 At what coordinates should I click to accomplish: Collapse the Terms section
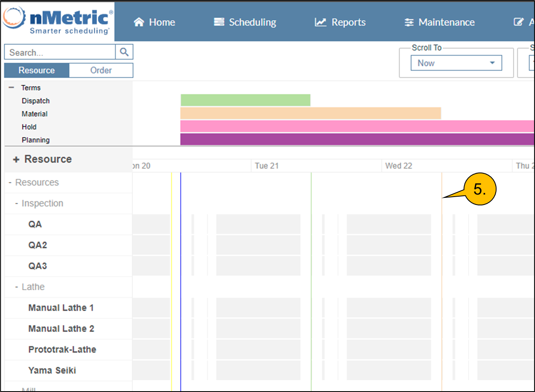point(11,88)
